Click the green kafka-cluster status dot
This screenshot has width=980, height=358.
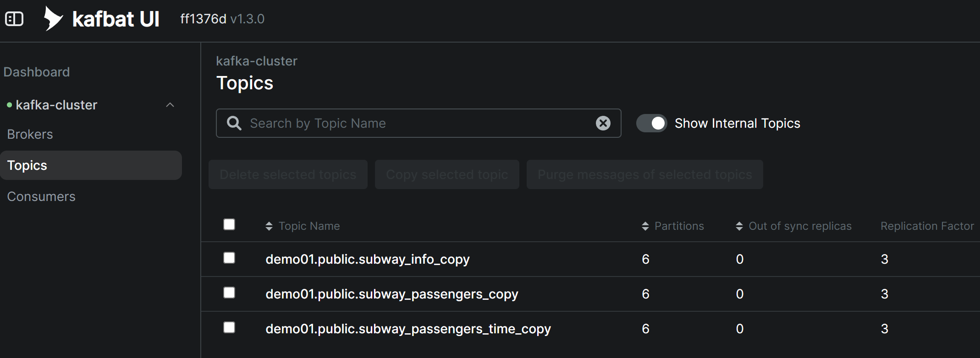(9, 105)
